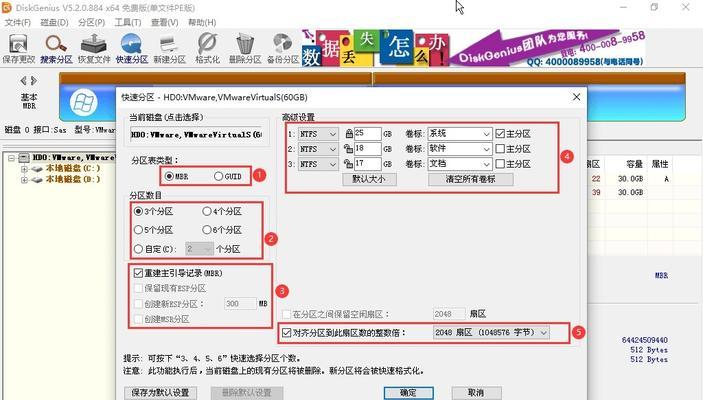This screenshot has height=400, width=703.
Task: Launch the 快速分区 (Quick partition) toolbar icon
Action: pyautogui.click(x=131, y=49)
